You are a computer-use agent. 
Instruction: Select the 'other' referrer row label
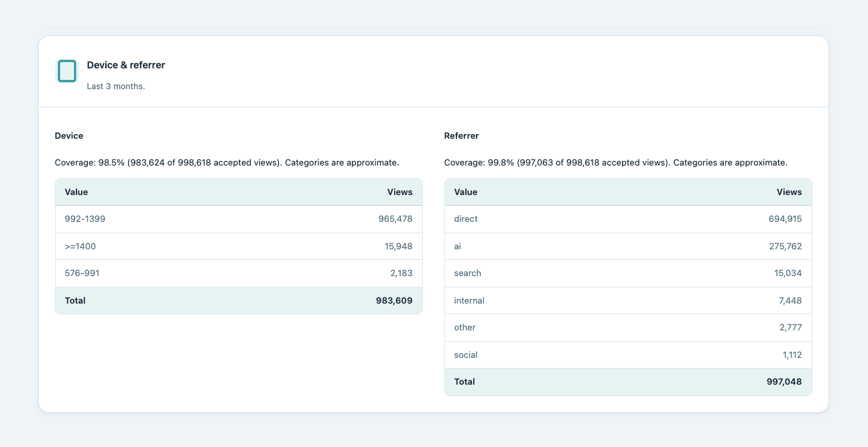pyautogui.click(x=465, y=327)
